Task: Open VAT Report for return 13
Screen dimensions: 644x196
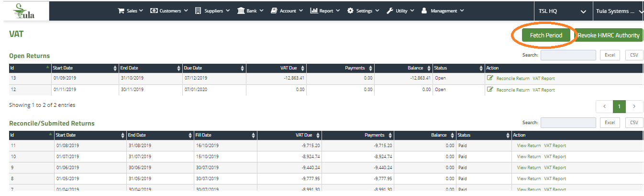Action: click(544, 78)
